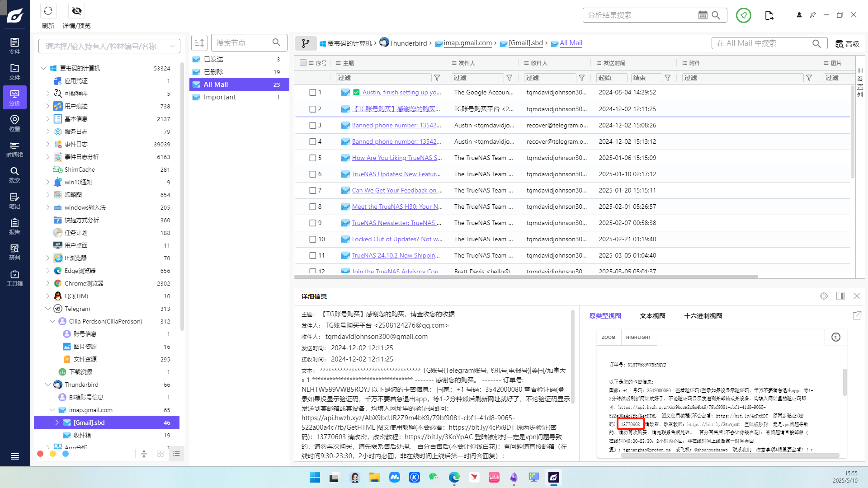The width and height of the screenshot is (868, 488).
Task: Click the node sort order icon
Action: 199,43
